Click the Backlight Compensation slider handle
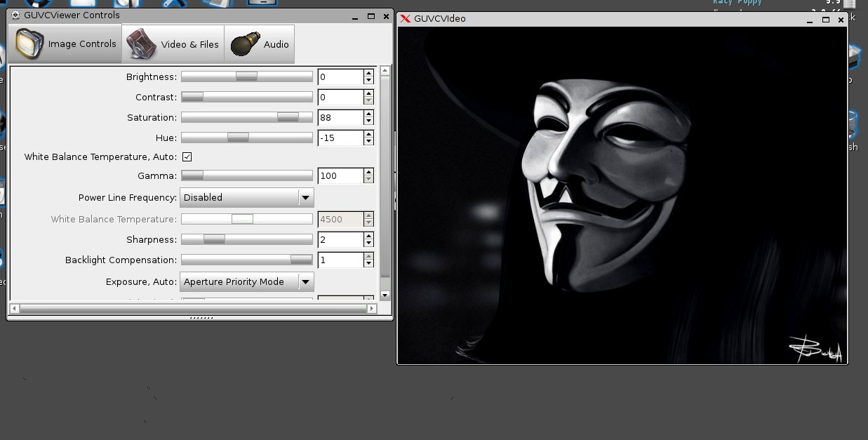This screenshot has height=440, width=868. (302, 260)
